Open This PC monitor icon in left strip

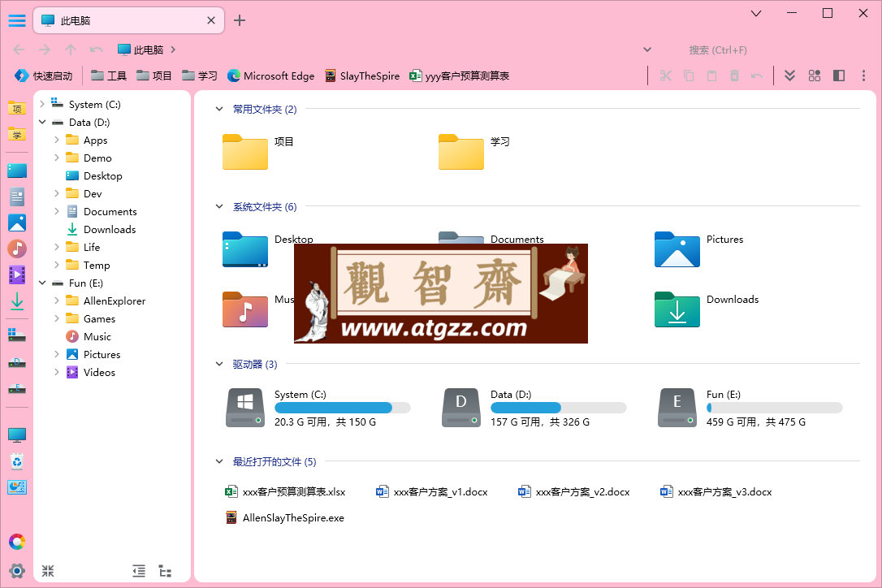[17, 435]
